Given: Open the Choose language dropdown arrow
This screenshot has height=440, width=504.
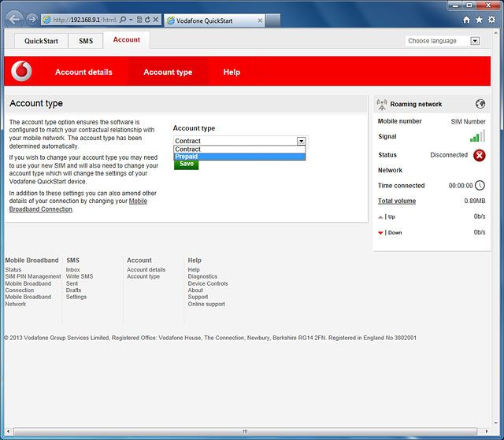Looking at the screenshot, I should (475, 41).
